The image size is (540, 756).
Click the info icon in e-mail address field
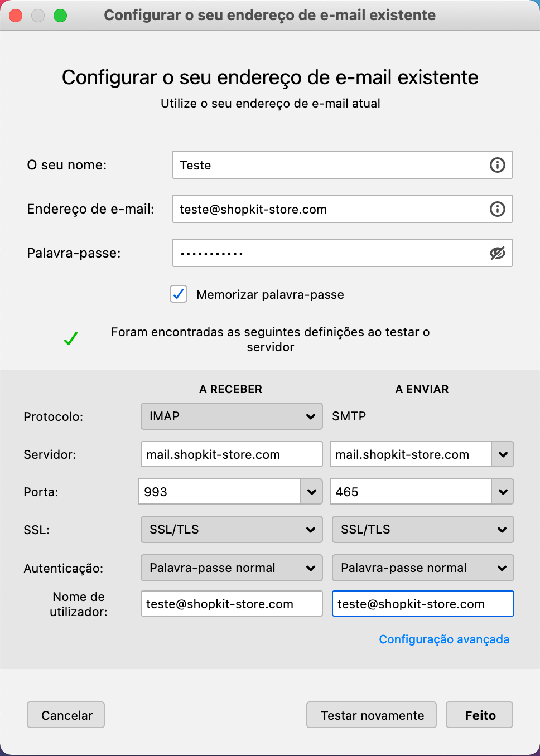(497, 209)
